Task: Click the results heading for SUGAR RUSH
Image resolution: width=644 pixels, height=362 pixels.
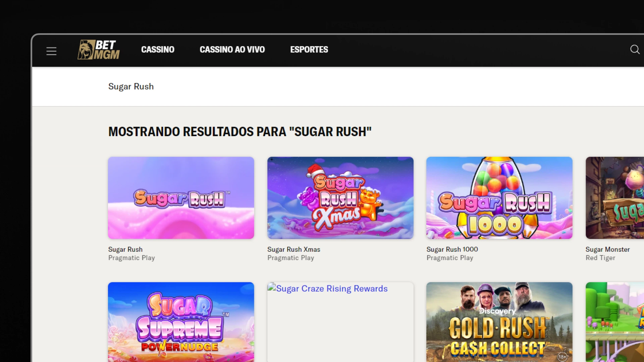Action: click(x=240, y=132)
